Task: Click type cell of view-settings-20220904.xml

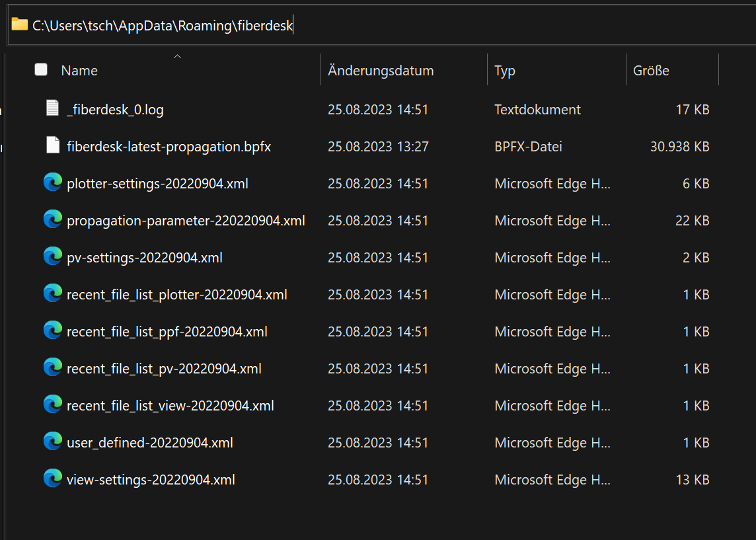Action: (552, 480)
